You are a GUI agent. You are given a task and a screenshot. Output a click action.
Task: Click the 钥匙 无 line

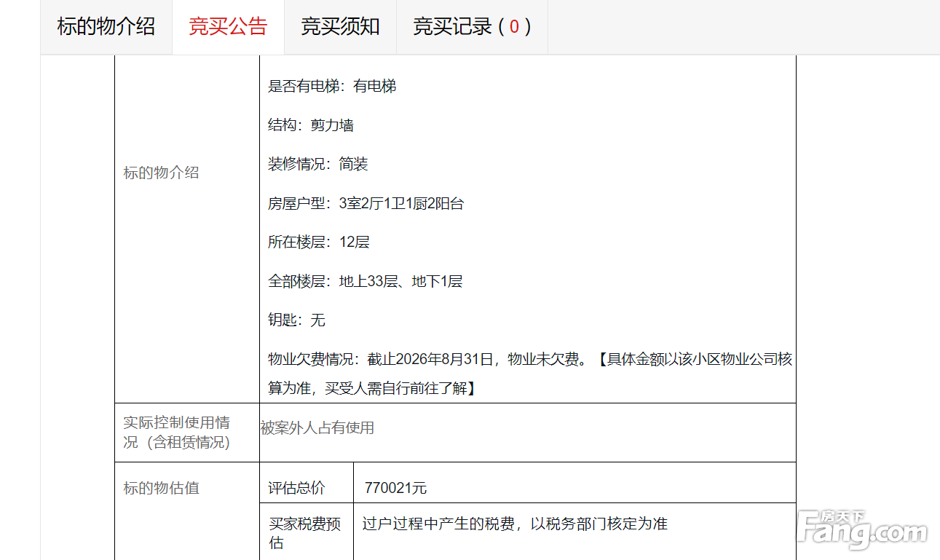(x=296, y=320)
